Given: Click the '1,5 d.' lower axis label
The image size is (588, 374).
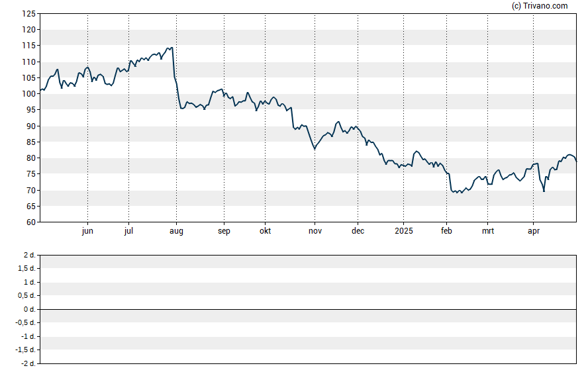Looking at the screenshot, I should 27,269.
